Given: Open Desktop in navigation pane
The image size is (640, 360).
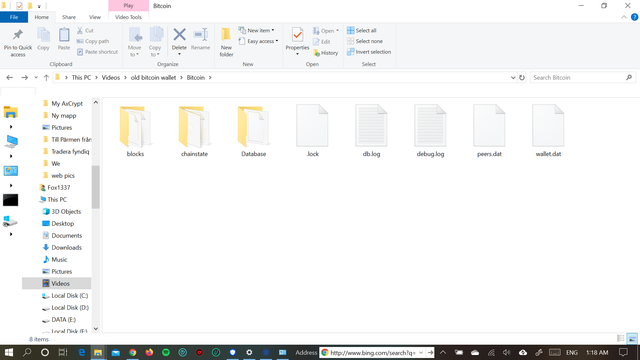Looking at the screenshot, I should tap(62, 224).
